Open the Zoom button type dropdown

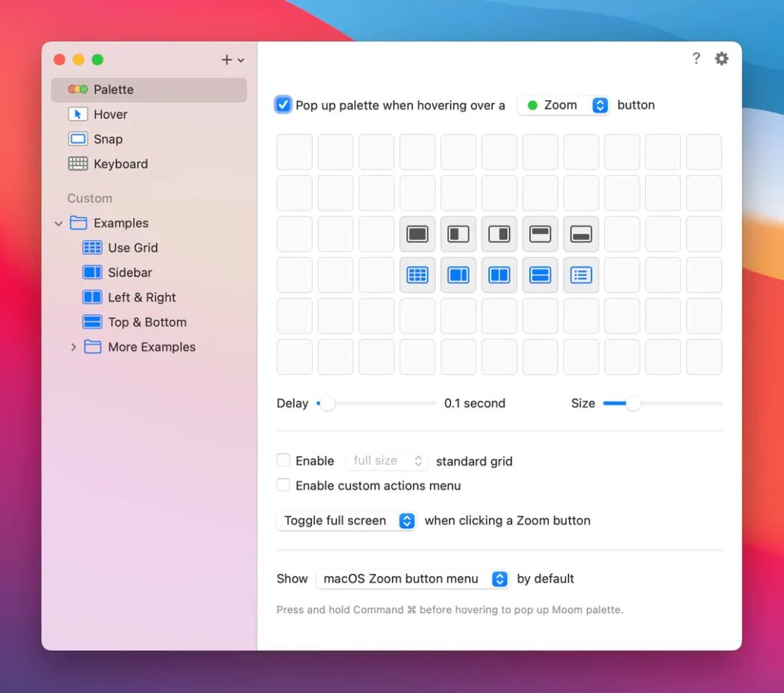[563, 105]
